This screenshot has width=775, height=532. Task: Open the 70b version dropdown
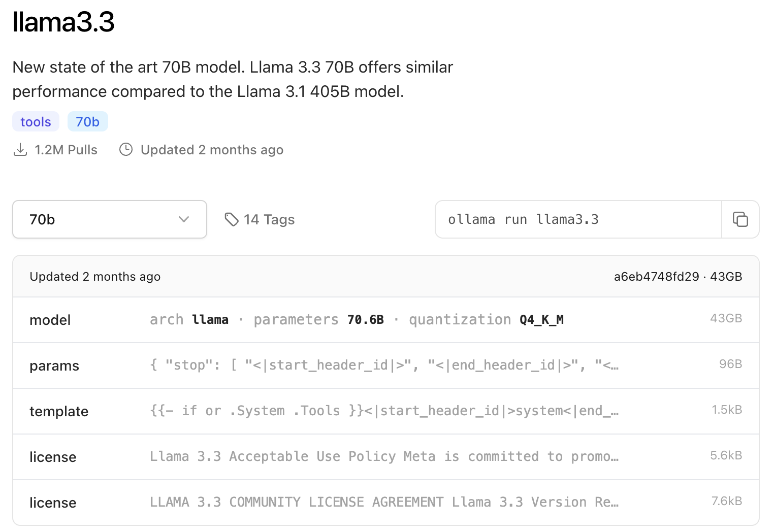pyautogui.click(x=109, y=219)
